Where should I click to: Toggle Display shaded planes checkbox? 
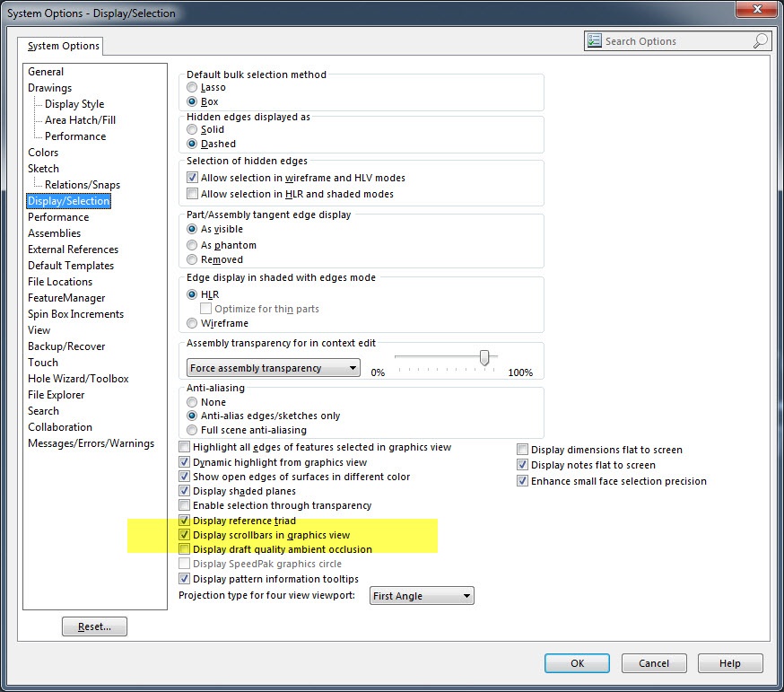(x=185, y=491)
